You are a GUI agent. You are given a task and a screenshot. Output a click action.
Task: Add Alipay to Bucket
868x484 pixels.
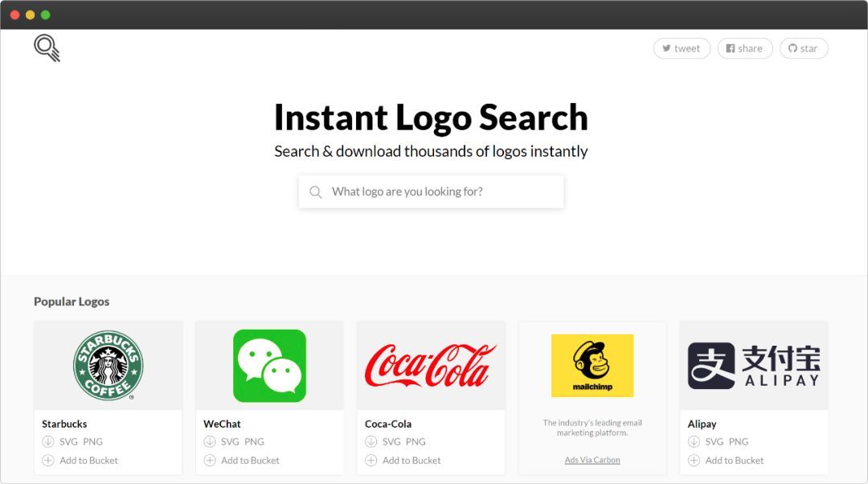pos(734,460)
